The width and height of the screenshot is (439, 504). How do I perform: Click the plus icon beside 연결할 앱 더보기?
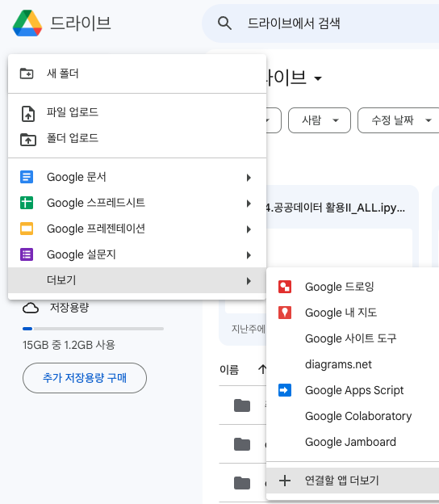(285, 481)
